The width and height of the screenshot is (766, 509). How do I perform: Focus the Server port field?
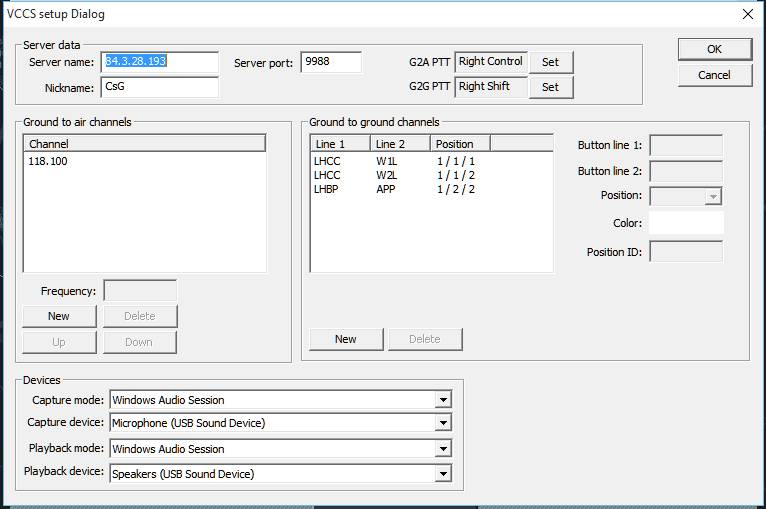330,62
